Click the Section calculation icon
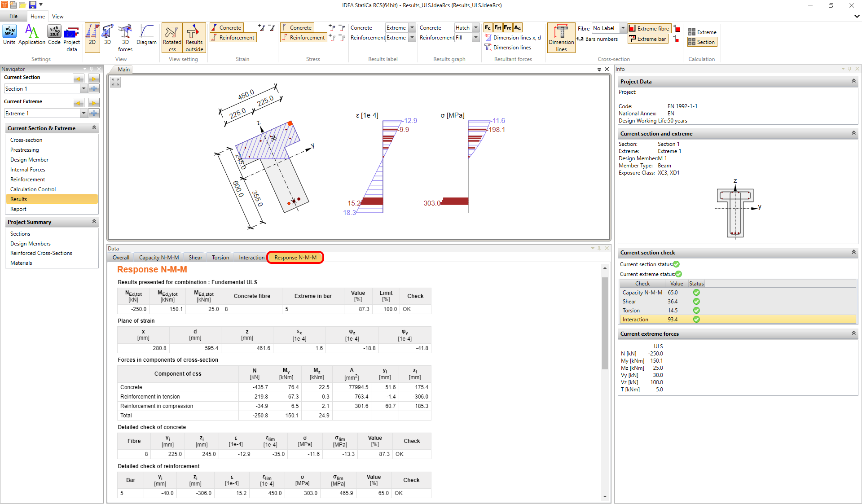This screenshot has width=862, height=504. click(702, 42)
